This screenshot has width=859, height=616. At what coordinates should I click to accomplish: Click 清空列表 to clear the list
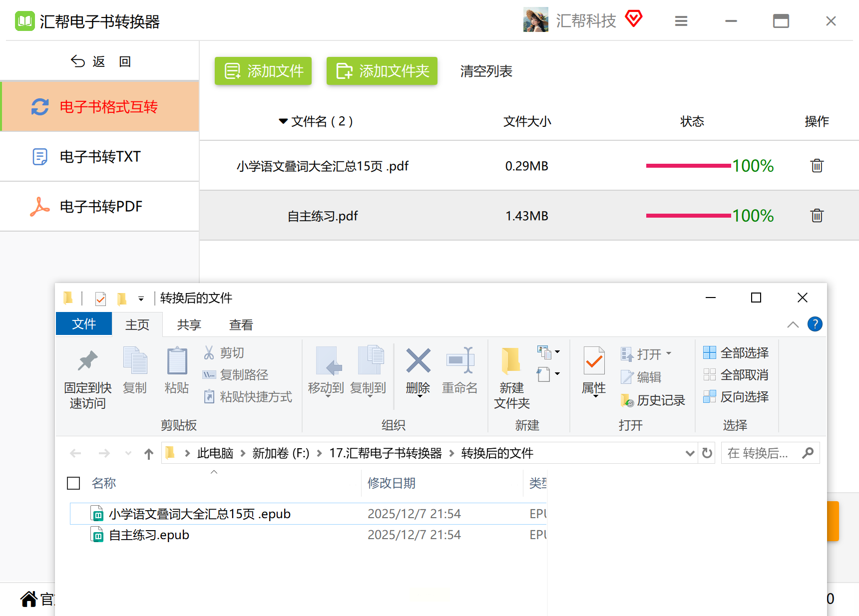(x=486, y=71)
